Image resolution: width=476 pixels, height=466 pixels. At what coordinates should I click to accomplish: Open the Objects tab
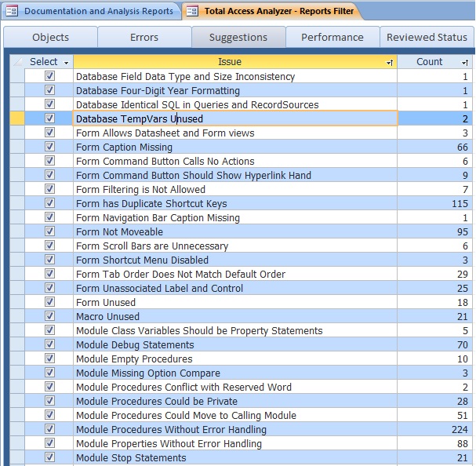[51, 37]
